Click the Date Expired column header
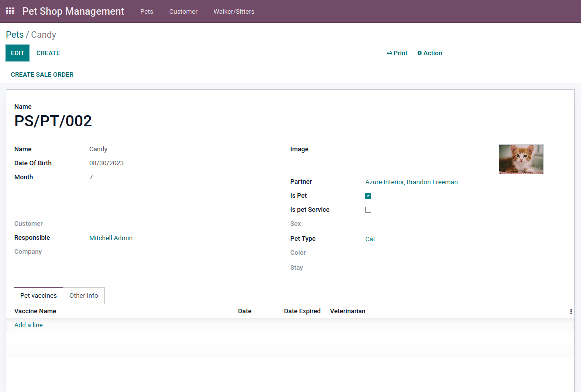This screenshot has width=581, height=392. click(x=302, y=311)
